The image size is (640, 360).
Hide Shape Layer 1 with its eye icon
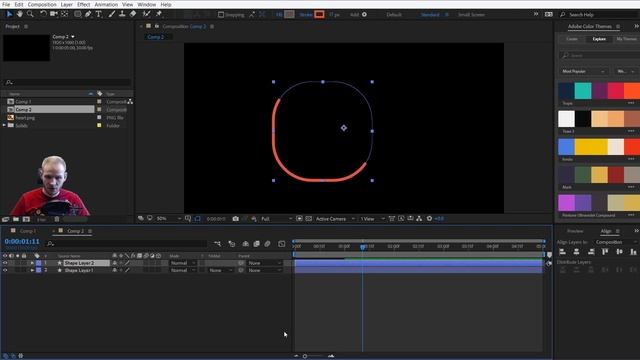coord(5,270)
